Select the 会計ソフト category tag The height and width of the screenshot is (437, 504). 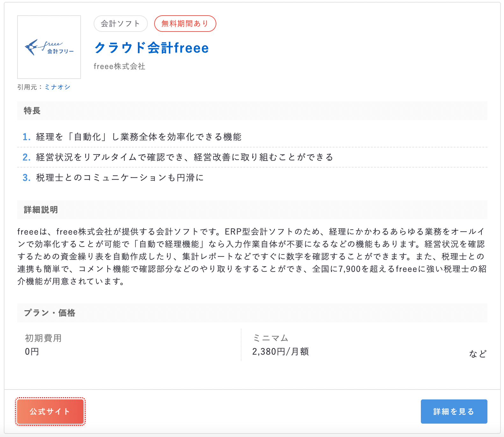tap(120, 24)
